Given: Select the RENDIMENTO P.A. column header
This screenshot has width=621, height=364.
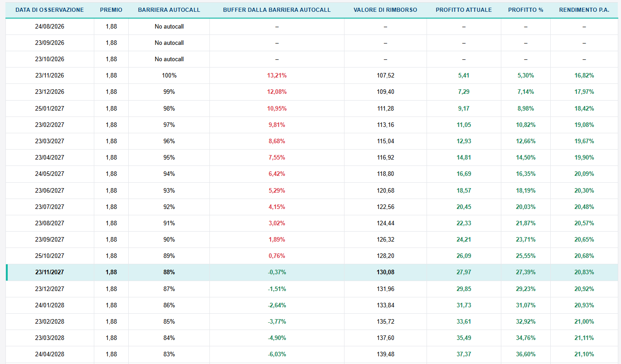Looking at the screenshot, I should pyautogui.click(x=584, y=10).
